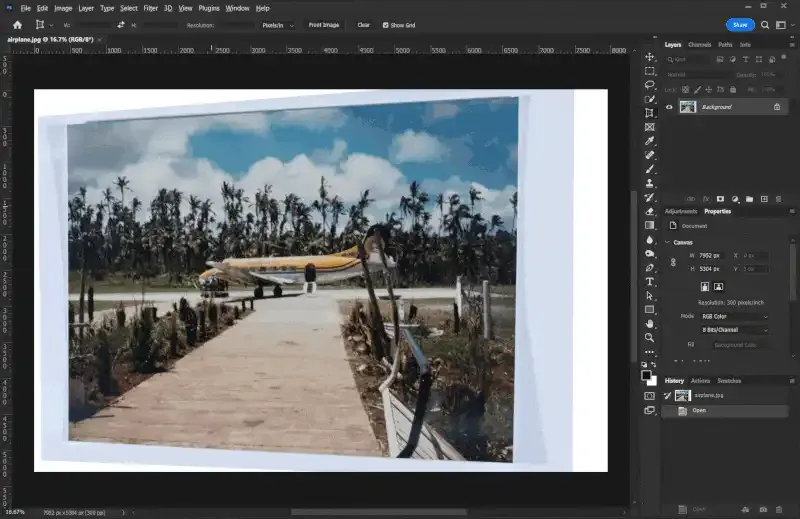800x519 pixels.
Task: Switch to the Channels tab
Action: 699,45
